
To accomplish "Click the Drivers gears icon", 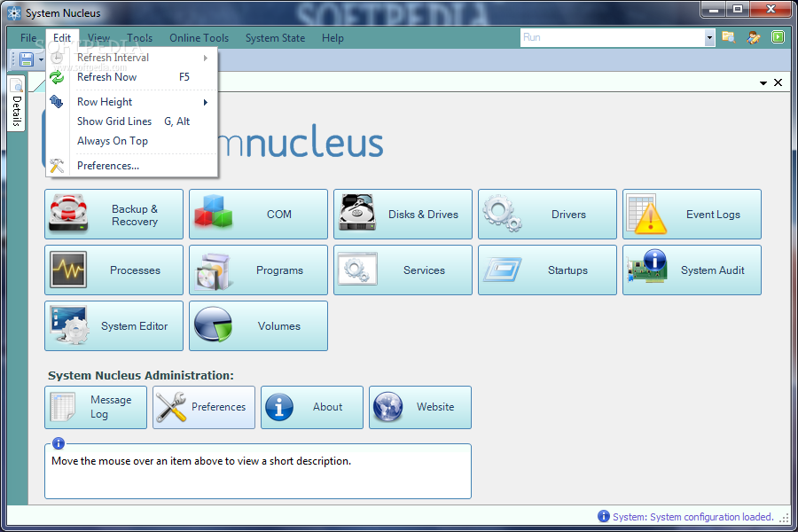I will coord(503,213).
